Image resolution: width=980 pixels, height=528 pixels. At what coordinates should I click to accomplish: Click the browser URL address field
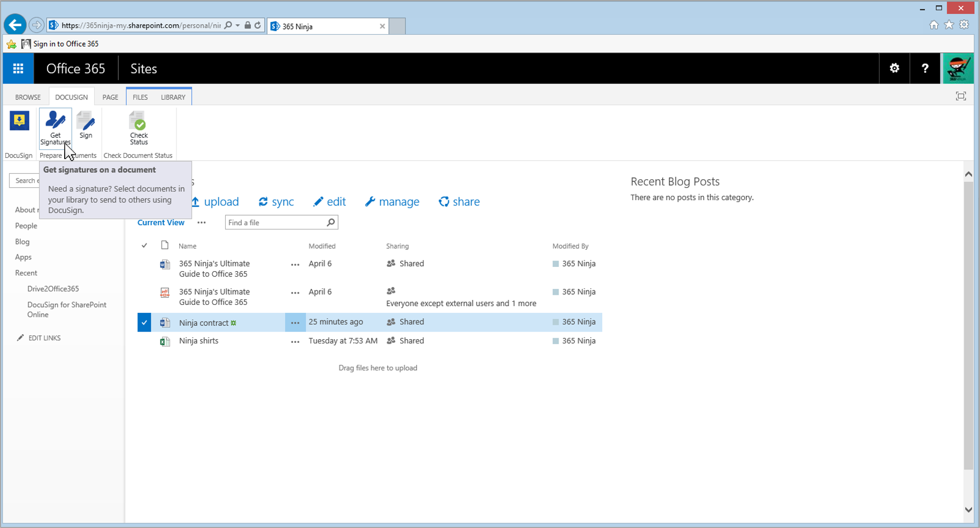pyautogui.click(x=141, y=25)
